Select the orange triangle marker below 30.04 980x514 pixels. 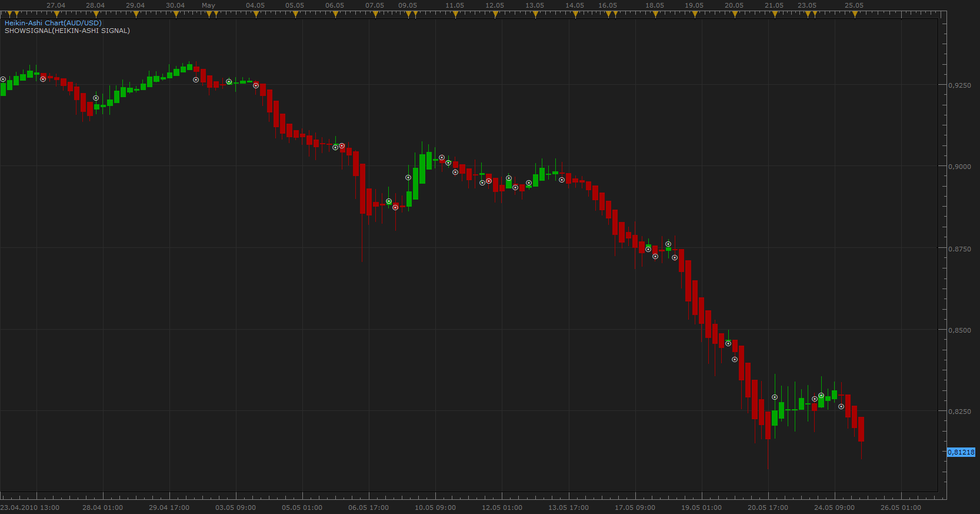[176, 14]
